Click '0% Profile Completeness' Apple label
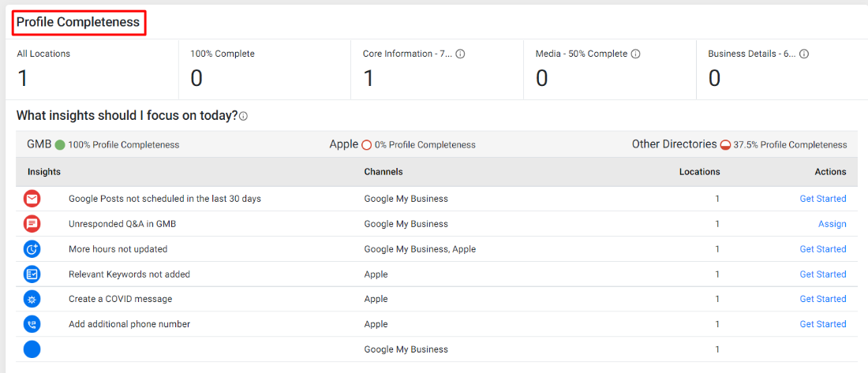 425,145
